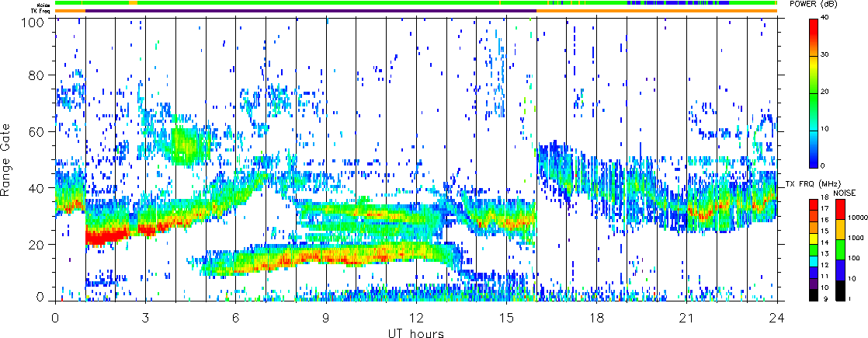
Task: Click the '12' tick on the UT hours axis
Action: pyautogui.click(x=416, y=318)
